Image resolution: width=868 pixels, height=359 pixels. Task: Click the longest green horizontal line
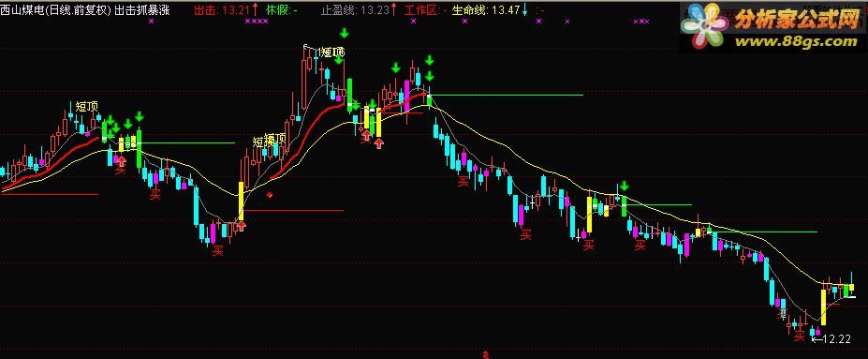pos(506,96)
